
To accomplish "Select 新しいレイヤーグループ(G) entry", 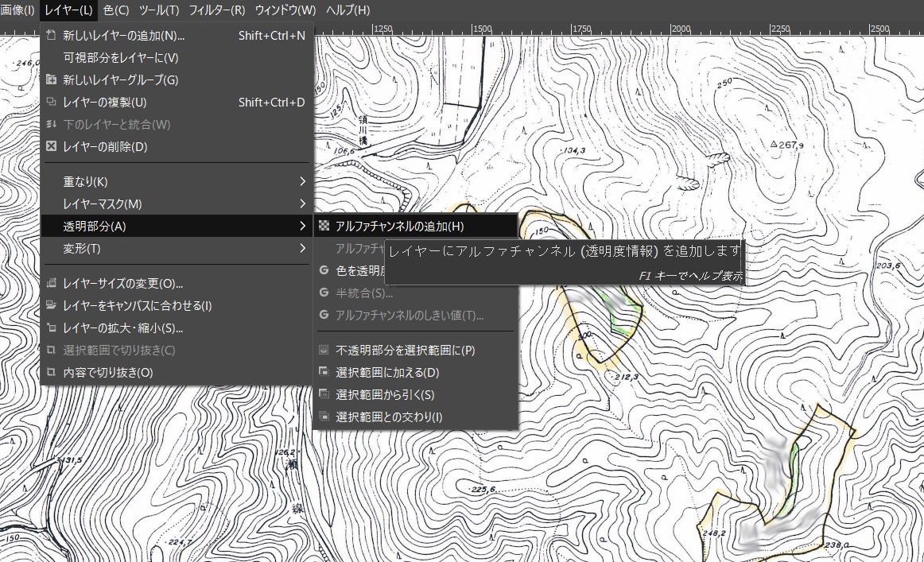I will 177,79.
